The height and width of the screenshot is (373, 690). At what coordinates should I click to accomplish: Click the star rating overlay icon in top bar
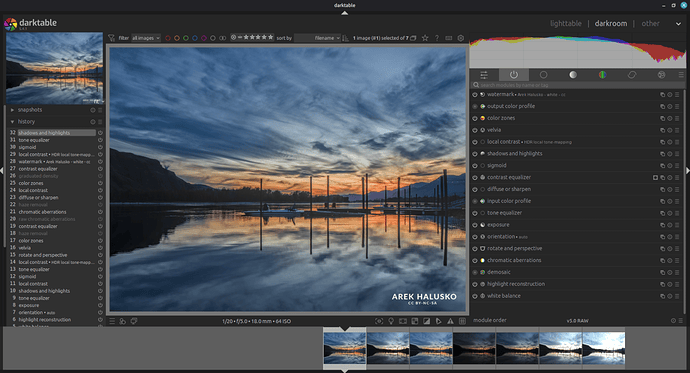coord(425,38)
